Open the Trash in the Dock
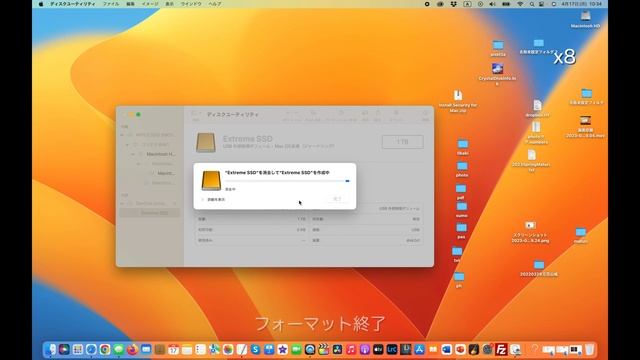640x360 pixels. pos(589,349)
